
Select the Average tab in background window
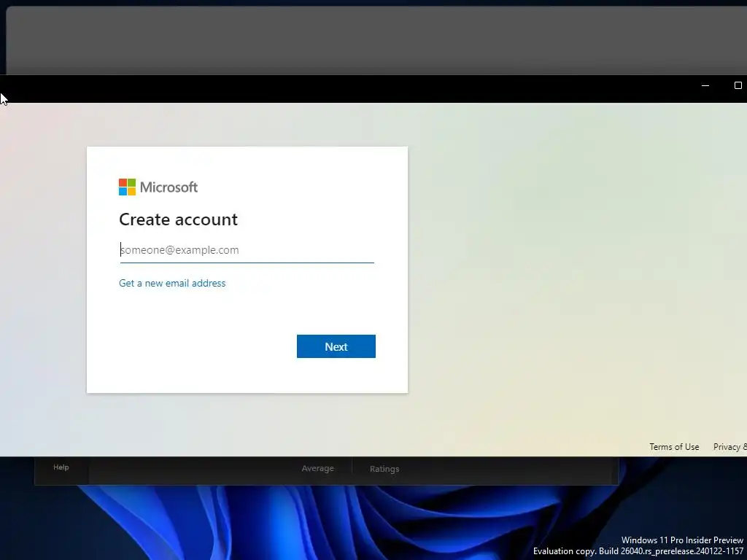pos(318,469)
